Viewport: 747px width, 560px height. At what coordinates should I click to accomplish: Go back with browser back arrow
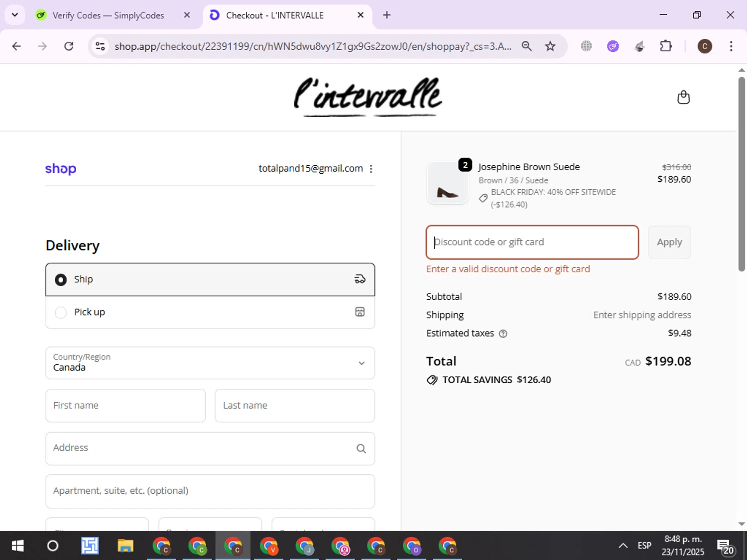click(x=16, y=46)
